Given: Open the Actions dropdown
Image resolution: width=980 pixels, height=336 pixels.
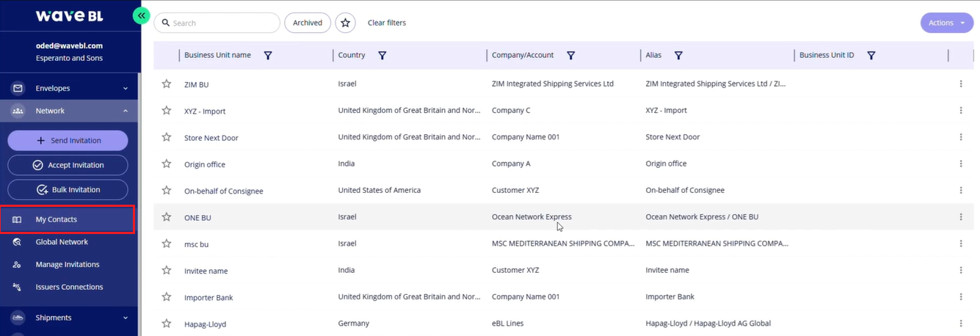Looking at the screenshot, I should click(946, 23).
